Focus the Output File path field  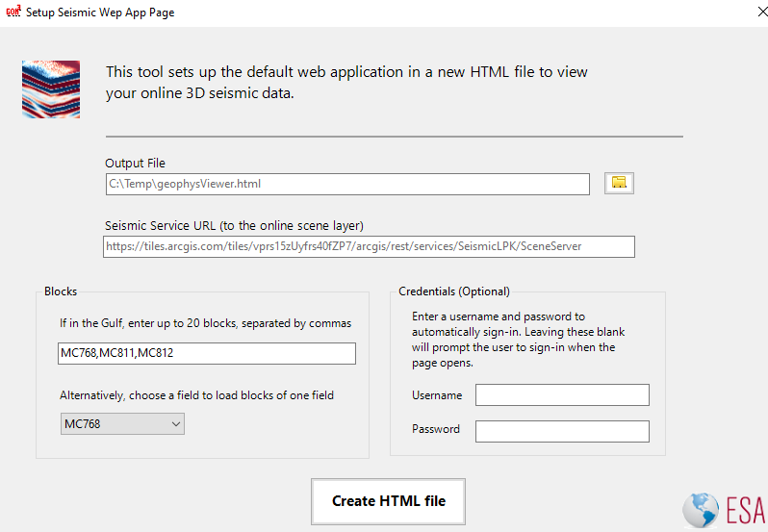[346, 184]
